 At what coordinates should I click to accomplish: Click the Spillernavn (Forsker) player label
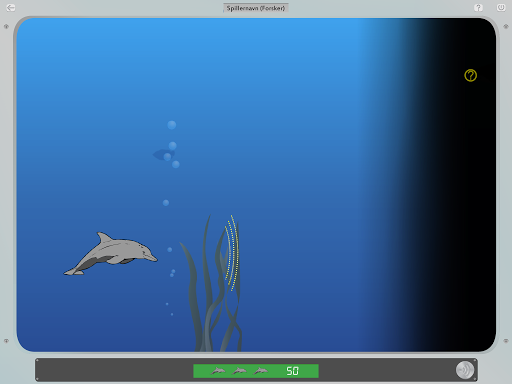tap(256, 8)
